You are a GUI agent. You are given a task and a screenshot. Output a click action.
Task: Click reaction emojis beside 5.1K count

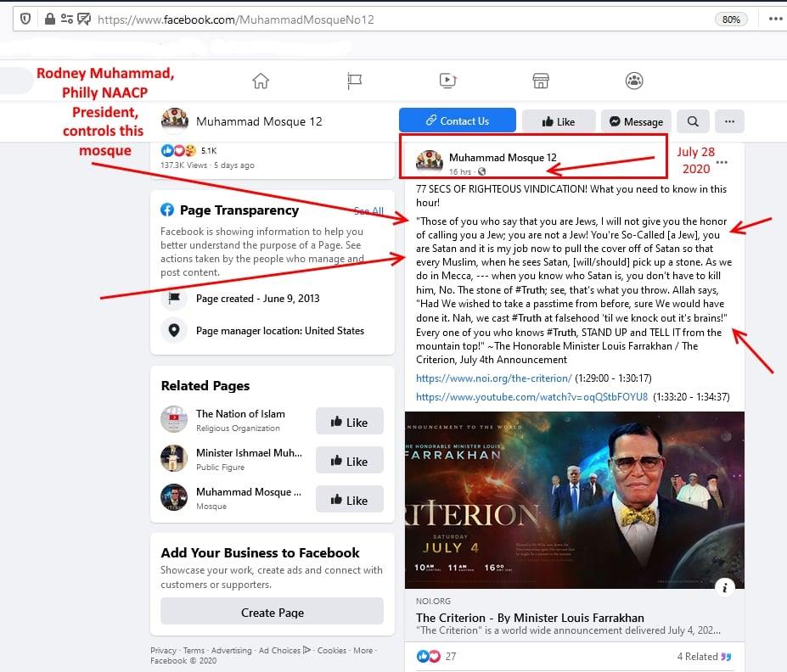tap(178, 150)
